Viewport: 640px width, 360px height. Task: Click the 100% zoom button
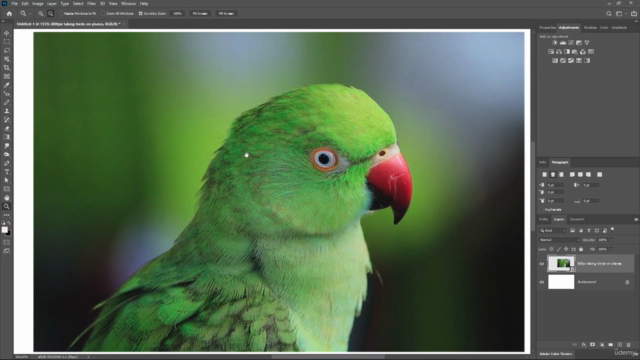[178, 13]
